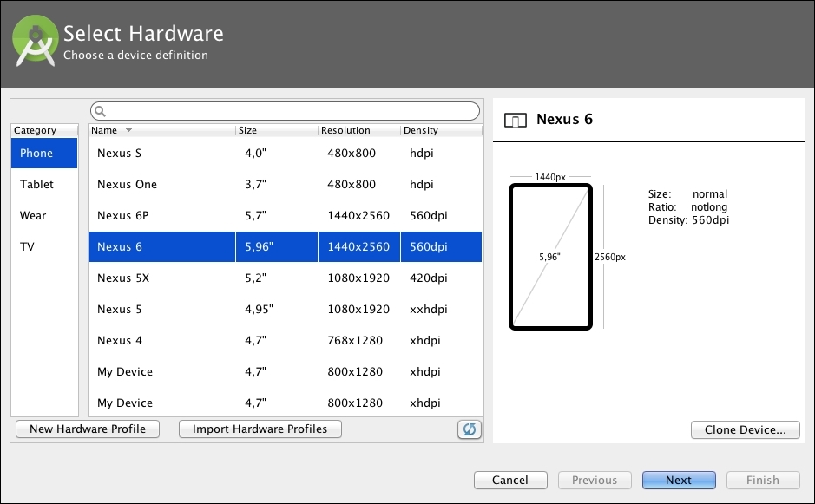
Task: Pick the Nexus 6P device name
Action: tap(122, 216)
